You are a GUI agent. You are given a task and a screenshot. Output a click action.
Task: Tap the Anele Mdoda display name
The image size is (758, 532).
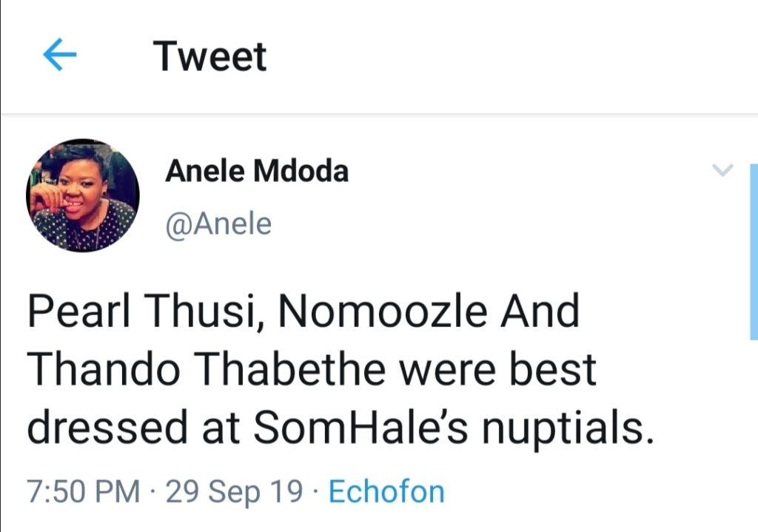click(257, 171)
